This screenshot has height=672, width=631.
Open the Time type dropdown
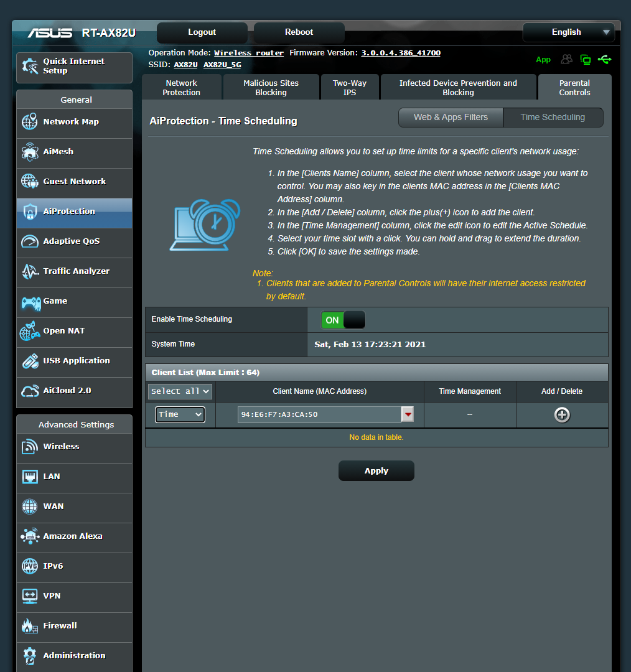[x=180, y=414]
